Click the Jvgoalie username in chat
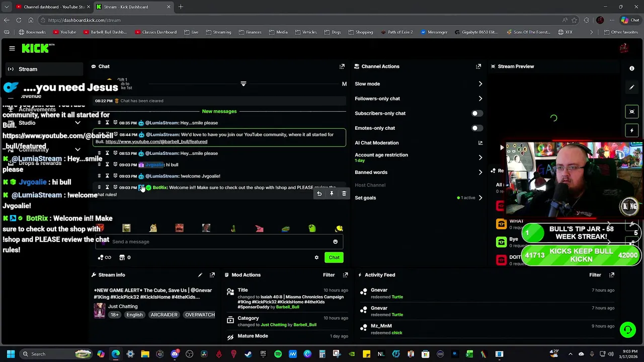This screenshot has height=362, width=644. point(154,165)
